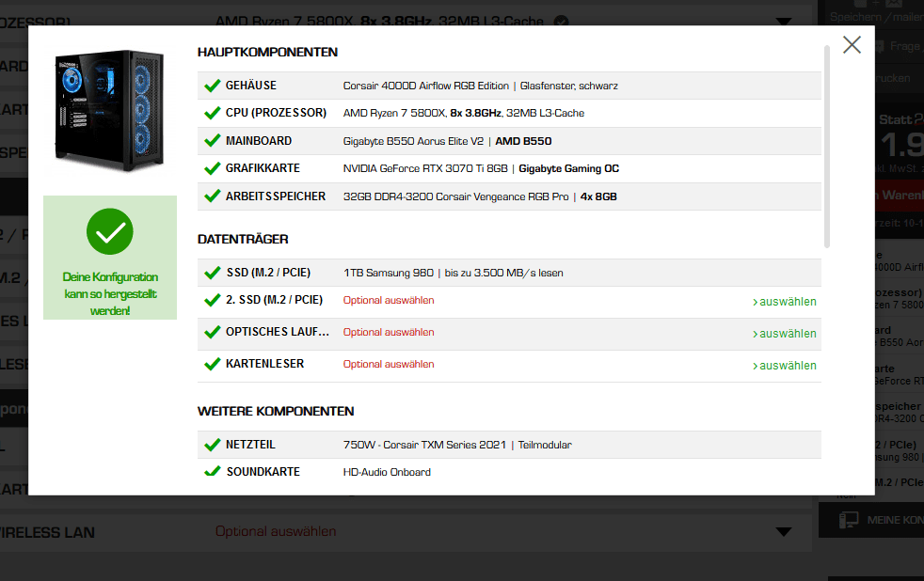924x581 pixels.
Task: Open the MEINE KON... button in background sidebar
Action: click(871, 520)
